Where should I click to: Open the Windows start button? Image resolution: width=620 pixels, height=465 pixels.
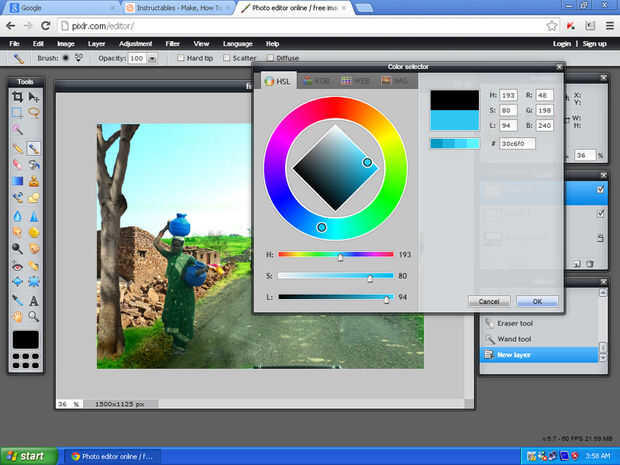tap(28, 456)
